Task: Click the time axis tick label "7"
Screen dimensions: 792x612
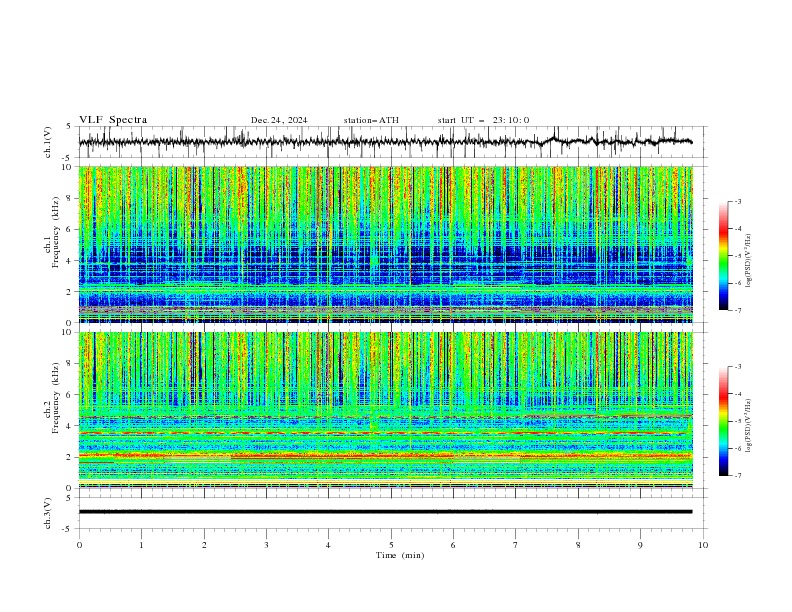Action: point(516,545)
